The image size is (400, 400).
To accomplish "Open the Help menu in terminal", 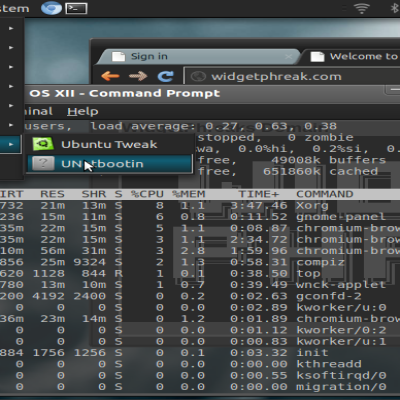I will [83, 111].
